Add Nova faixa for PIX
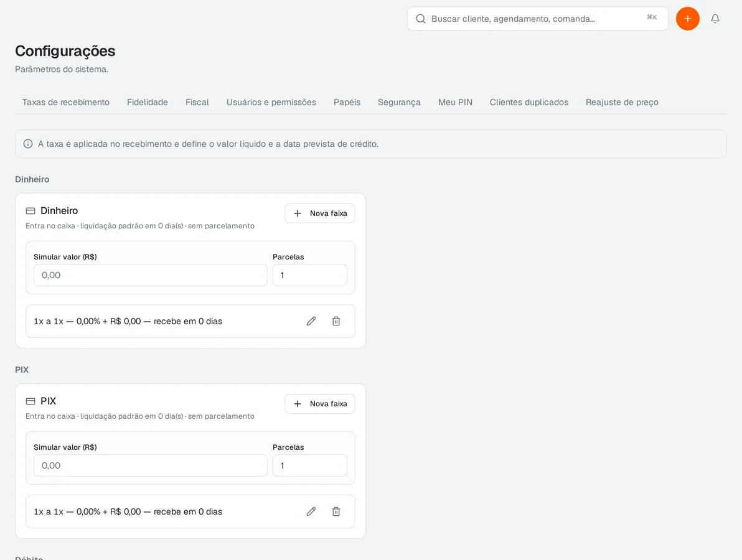The height and width of the screenshot is (560, 742). tap(320, 403)
